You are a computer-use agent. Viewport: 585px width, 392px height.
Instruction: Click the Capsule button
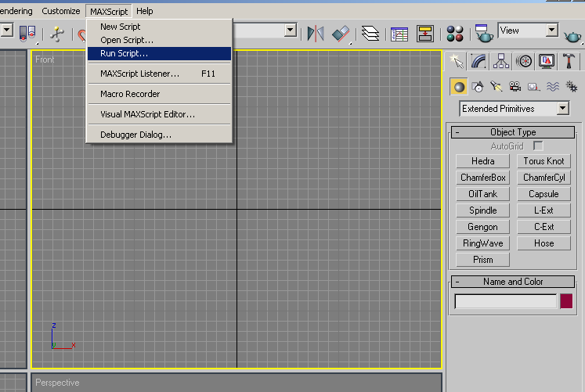pyautogui.click(x=544, y=194)
